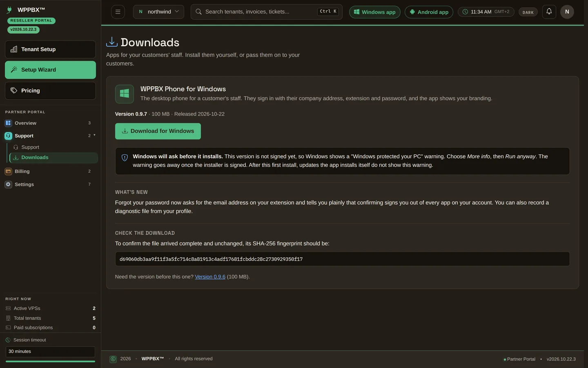The image size is (588, 368).
Task: Click the Downloads heading icon
Action: [111, 42]
